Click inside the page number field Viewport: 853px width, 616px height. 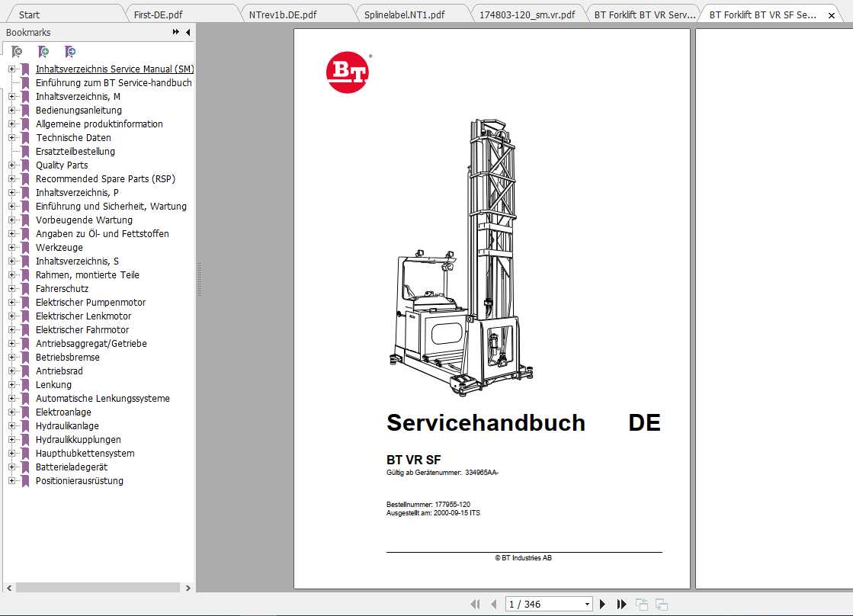[534, 603]
